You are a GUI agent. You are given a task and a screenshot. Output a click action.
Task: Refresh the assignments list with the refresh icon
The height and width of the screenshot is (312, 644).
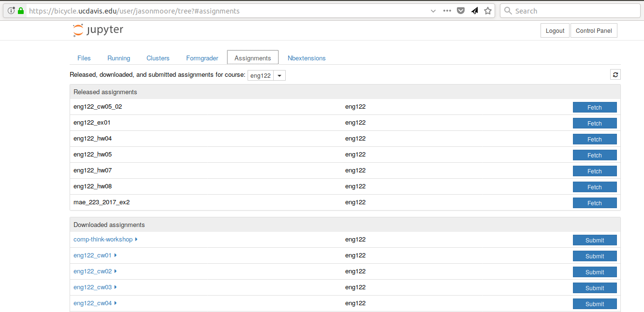click(615, 74)
